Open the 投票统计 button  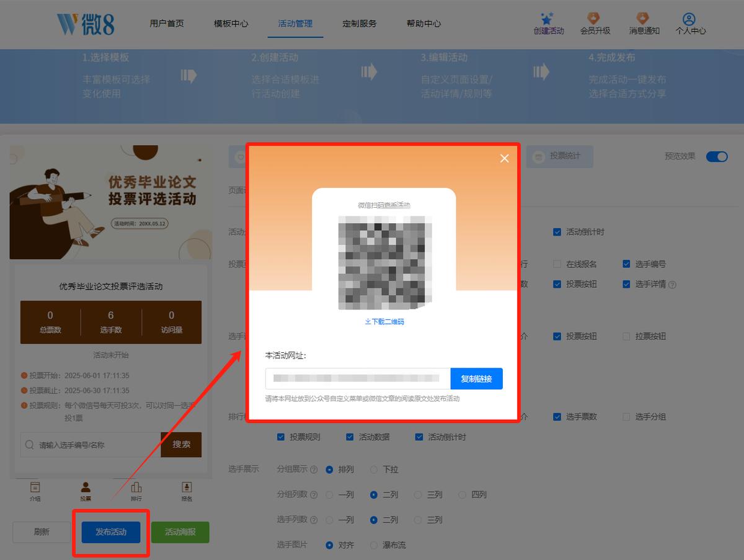pyautogui.click(x=560, y=156)
